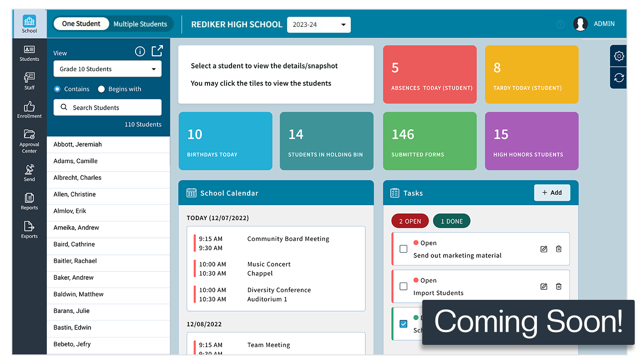Open the Exports section

(29, 229)
